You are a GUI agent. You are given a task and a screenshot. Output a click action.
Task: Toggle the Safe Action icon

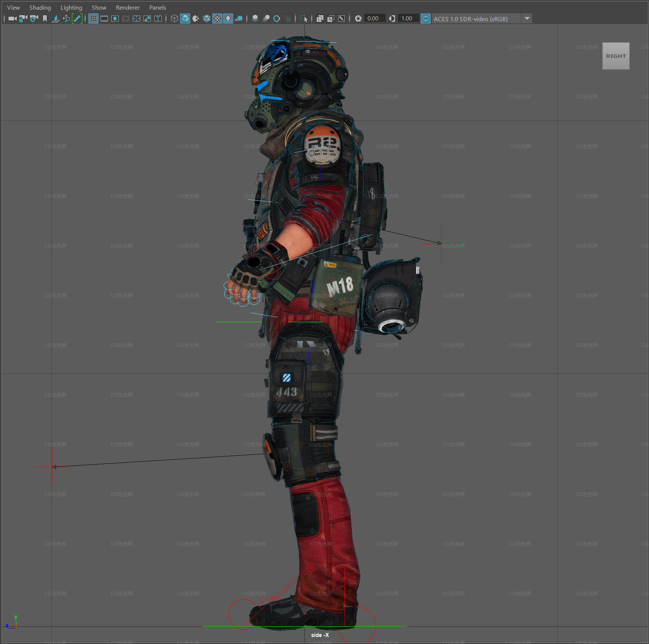click(147, 19)
